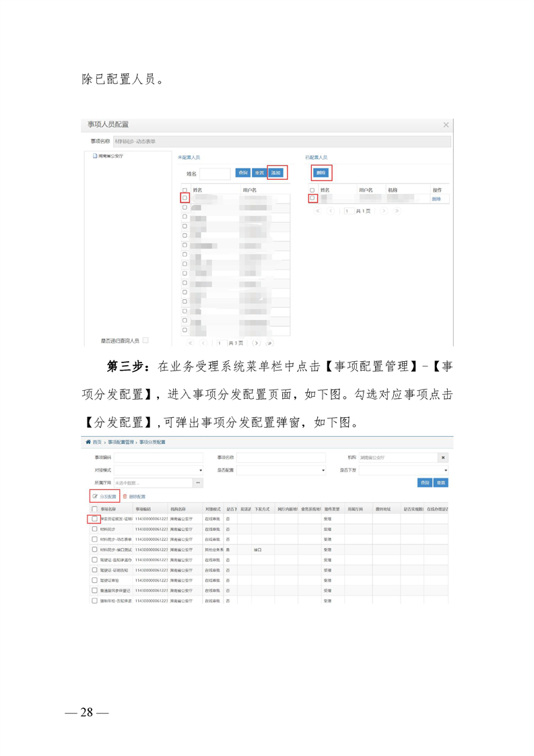Tick the checkbox for 普通居民参保登记 row

pos(94,590)
